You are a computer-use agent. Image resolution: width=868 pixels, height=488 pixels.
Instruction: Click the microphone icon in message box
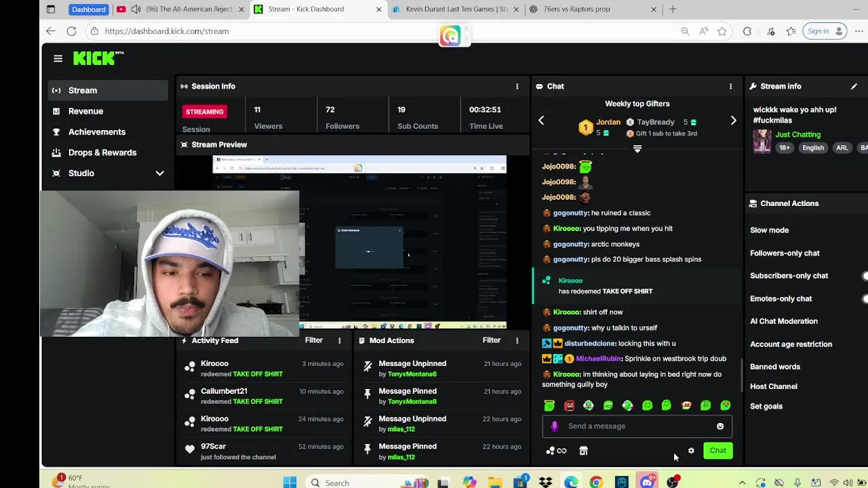pyautogui.click(x=555, y=426)
